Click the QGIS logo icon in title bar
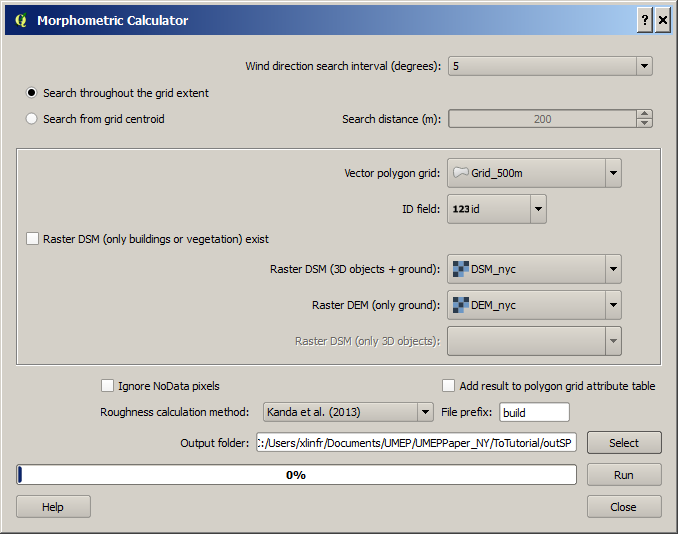This screenshot has height=534, width=678. pos(21,20)
